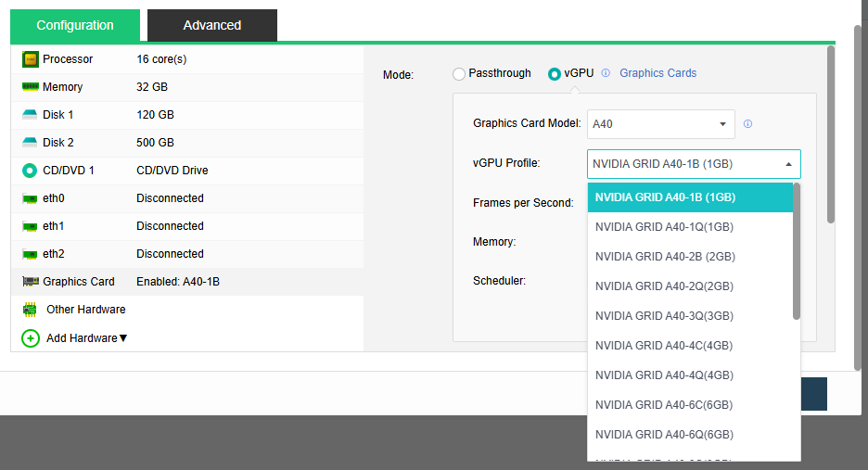Click the Disk 1 drive icon

30,115
